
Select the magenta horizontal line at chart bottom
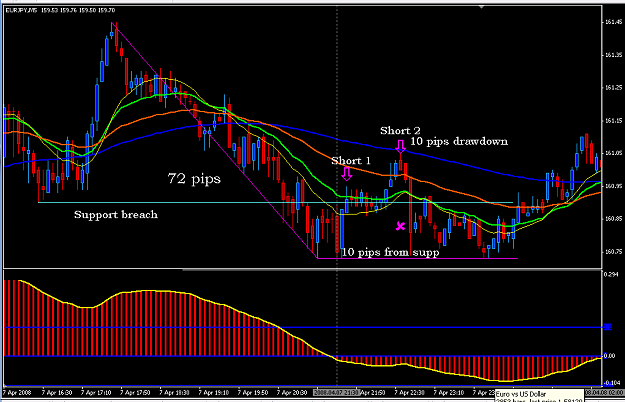coord(417,259)
